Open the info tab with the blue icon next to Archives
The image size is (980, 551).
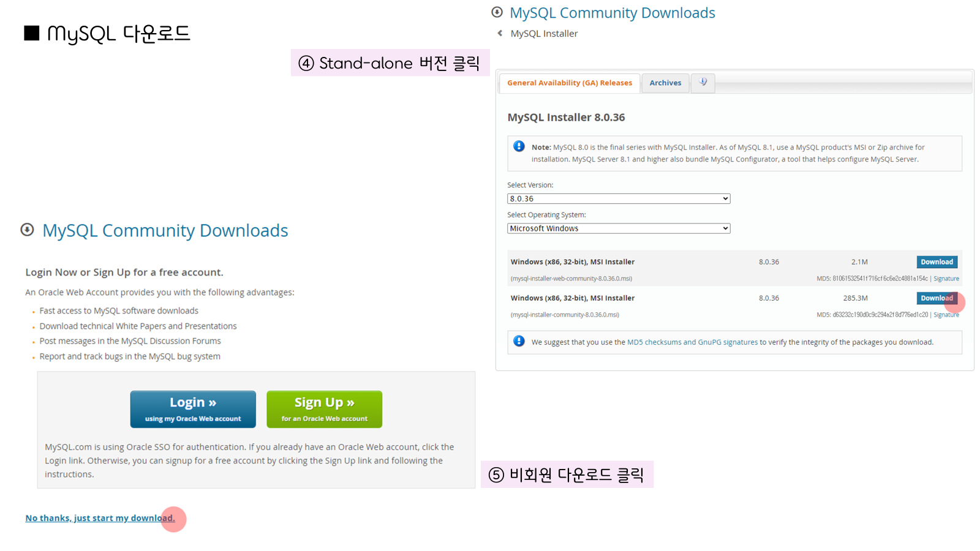click(x=703, y=83)
